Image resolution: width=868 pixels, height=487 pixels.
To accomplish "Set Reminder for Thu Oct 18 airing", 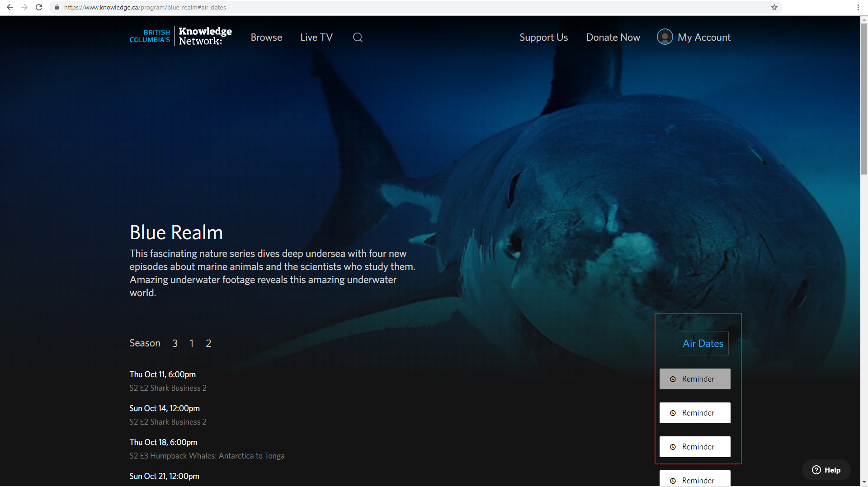I will (x=695, y=447).
